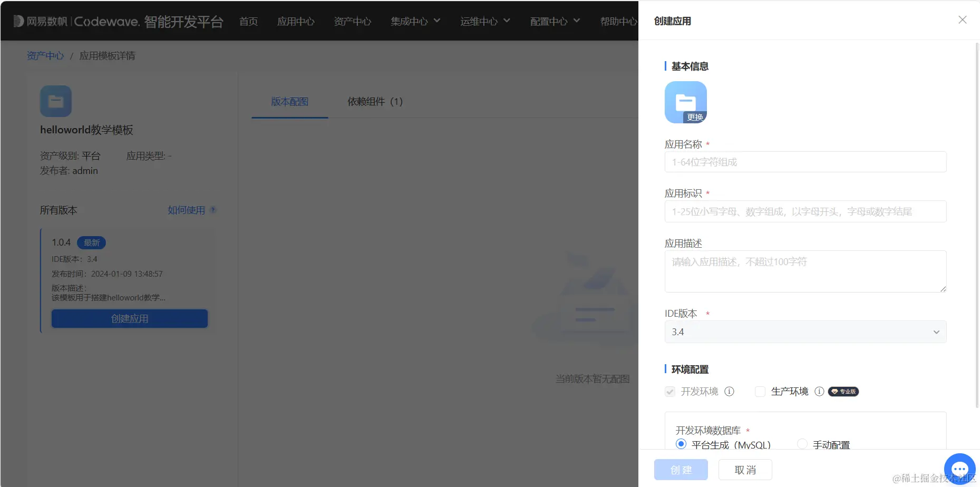980x487 pixels.
Task: Click the 取消 button
Action: (x=745, y=470)
